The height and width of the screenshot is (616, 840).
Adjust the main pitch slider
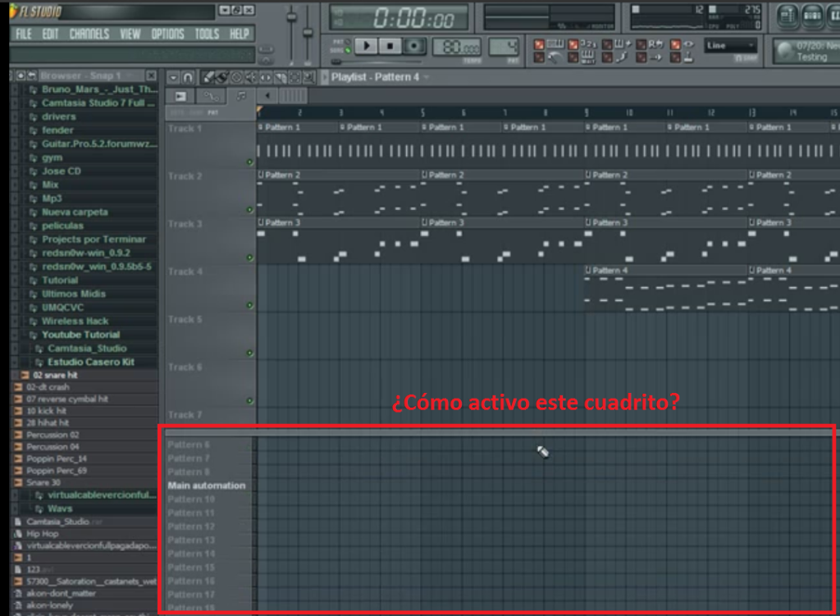(x=308, y=32)
